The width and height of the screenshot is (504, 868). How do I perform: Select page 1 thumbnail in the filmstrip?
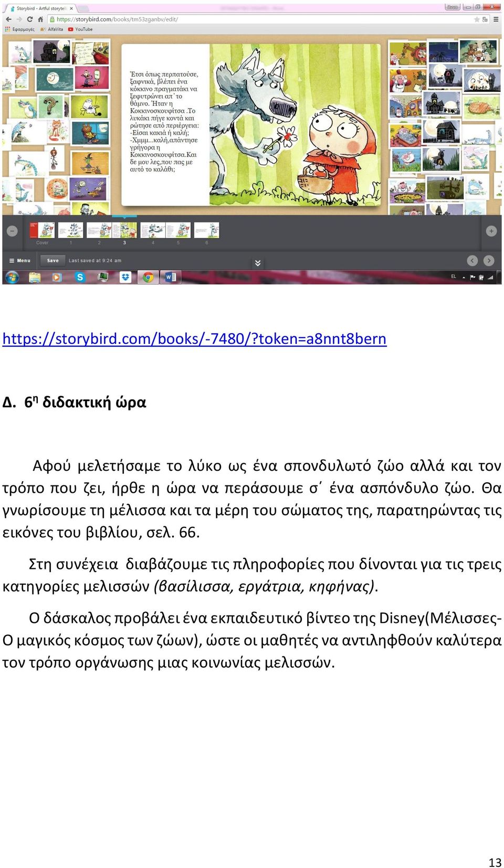tap(71, 230)
